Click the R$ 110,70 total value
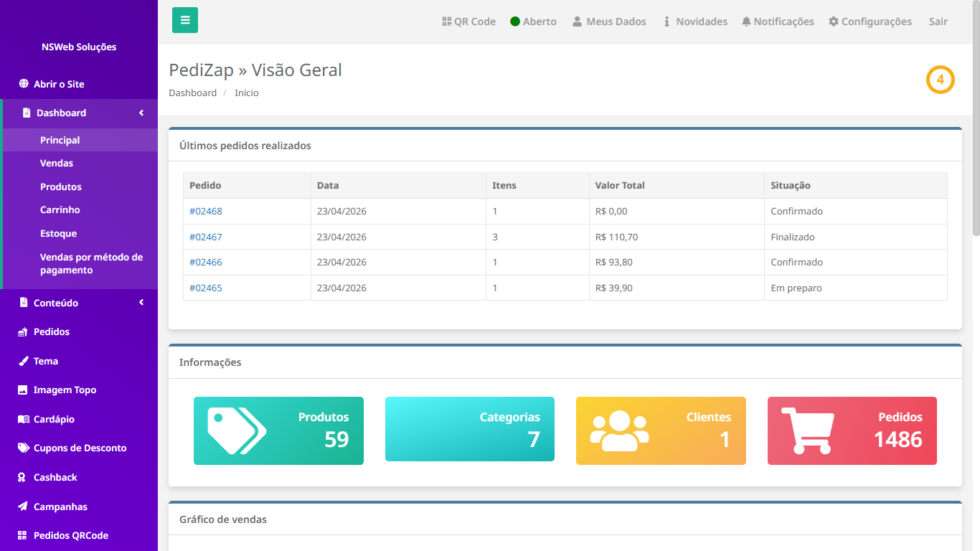 click(x=616, y=237)
